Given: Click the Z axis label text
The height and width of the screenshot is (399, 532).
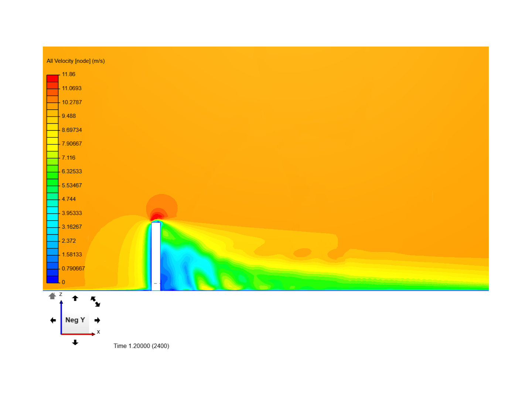Looking at the screenshot, I should pos(60,295).
